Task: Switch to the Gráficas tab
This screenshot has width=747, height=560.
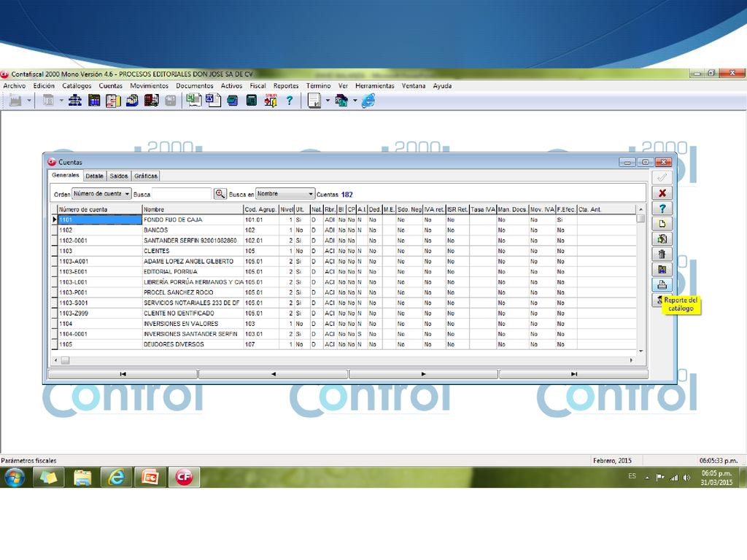Action: click(x=146, y=176)
